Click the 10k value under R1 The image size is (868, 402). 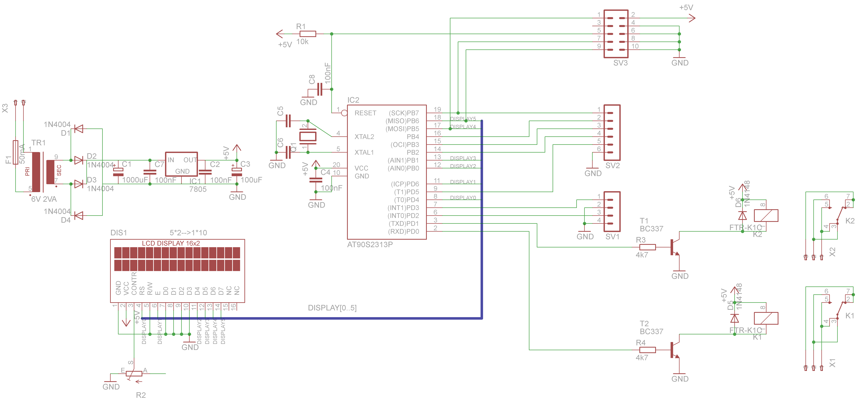pyautogui.click(x=302, y=42)
